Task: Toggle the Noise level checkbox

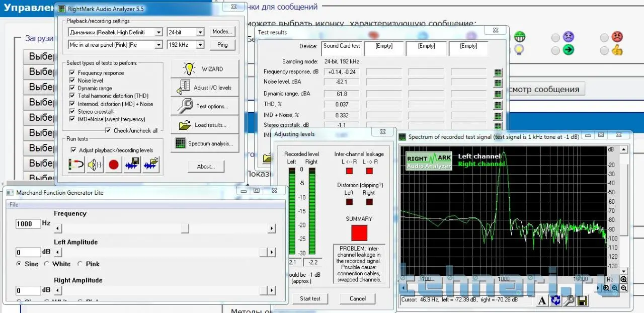Action: [72, 81]
